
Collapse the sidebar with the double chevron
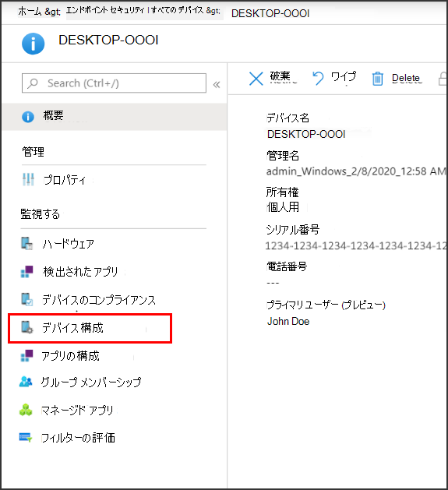(x=217, y=84)
